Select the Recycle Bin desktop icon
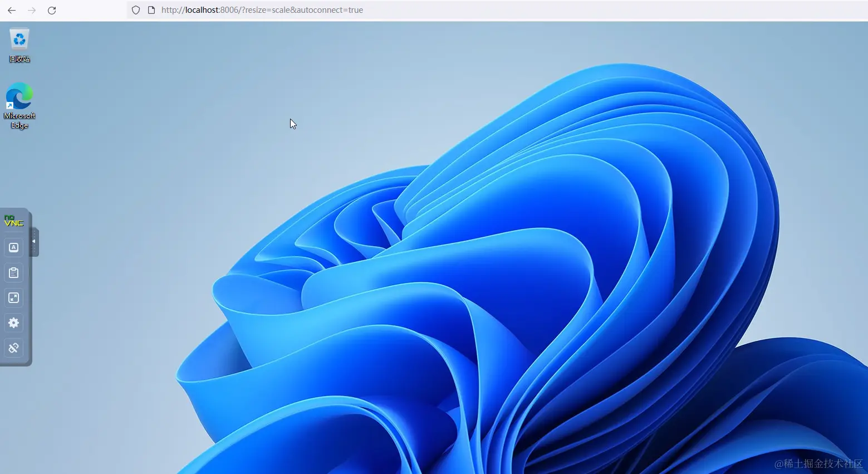The image size is (868, 474). [19, 45]
